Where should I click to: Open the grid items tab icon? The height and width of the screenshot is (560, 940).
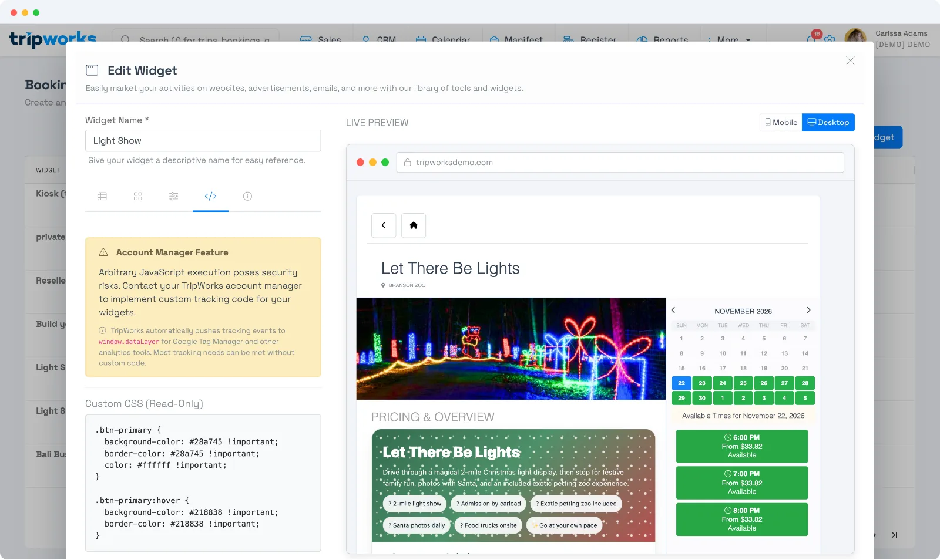click(x=138, y=196)
